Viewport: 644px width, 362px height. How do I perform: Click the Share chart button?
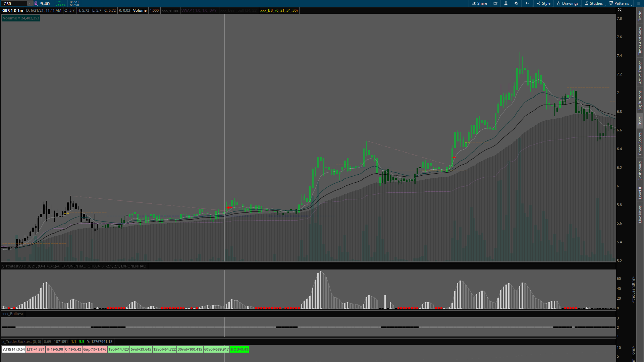pos(479,3)
